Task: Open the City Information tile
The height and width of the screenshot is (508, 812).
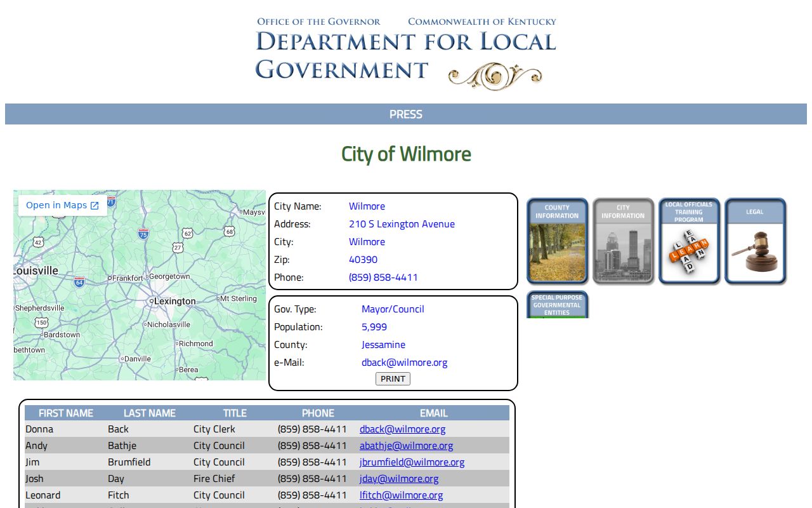Action: [x=623, y=241]
